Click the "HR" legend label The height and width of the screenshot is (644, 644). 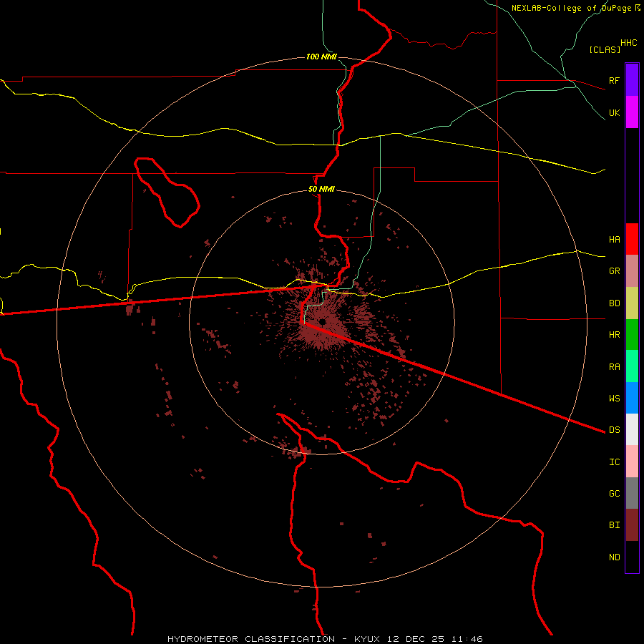[614, 335]
